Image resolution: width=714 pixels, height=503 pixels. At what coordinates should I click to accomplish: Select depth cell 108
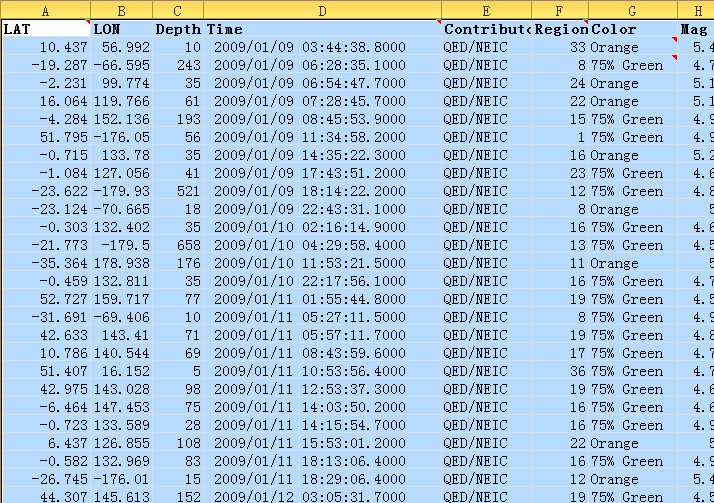pos(178,442)
